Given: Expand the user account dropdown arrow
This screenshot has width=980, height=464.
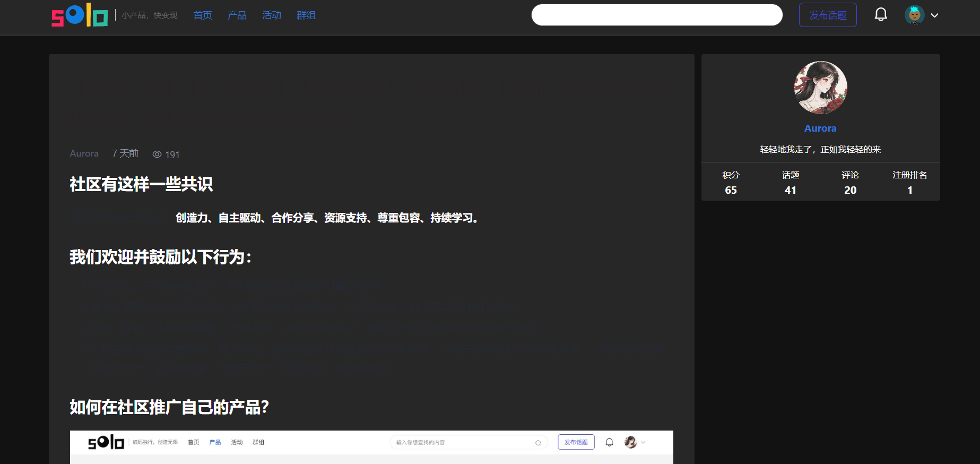Looking at the screenshot, I should point(935,15).
